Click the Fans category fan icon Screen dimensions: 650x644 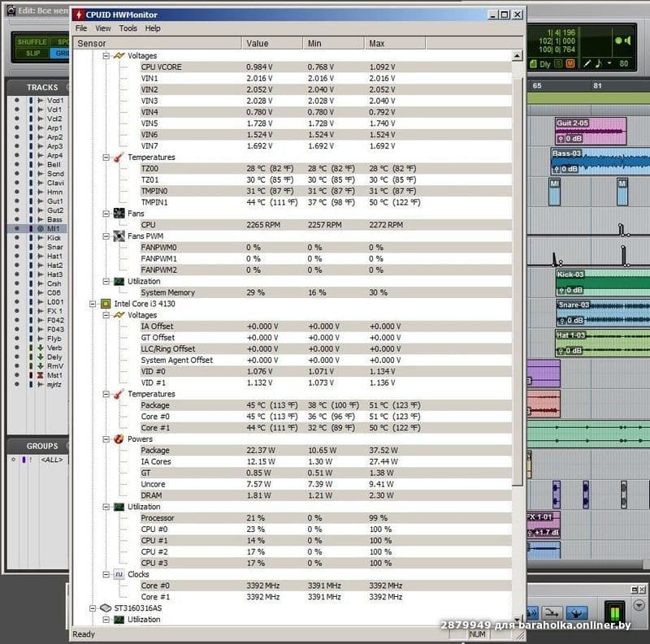click(119, 214)
